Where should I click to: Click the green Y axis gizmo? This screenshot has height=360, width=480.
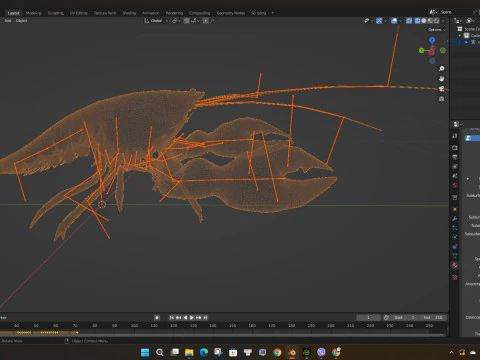click(422, 50)
